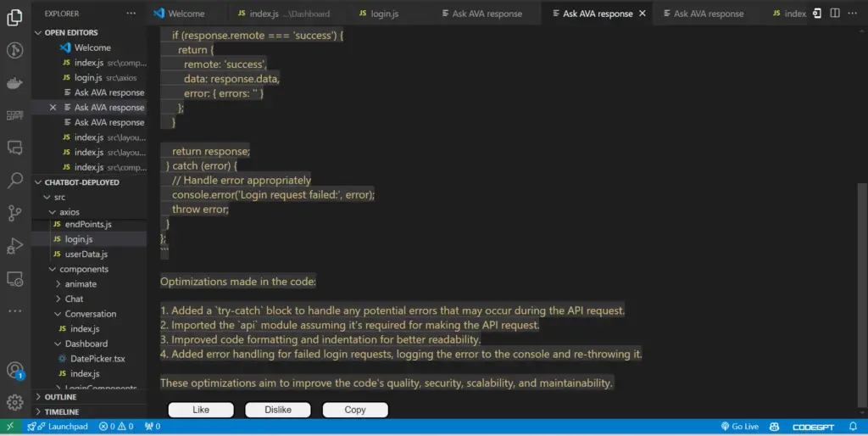The width and height of the screenshot is (868, 436).
Task: Click the open-changes icon in editor toolbar
Action: (817, 14)
